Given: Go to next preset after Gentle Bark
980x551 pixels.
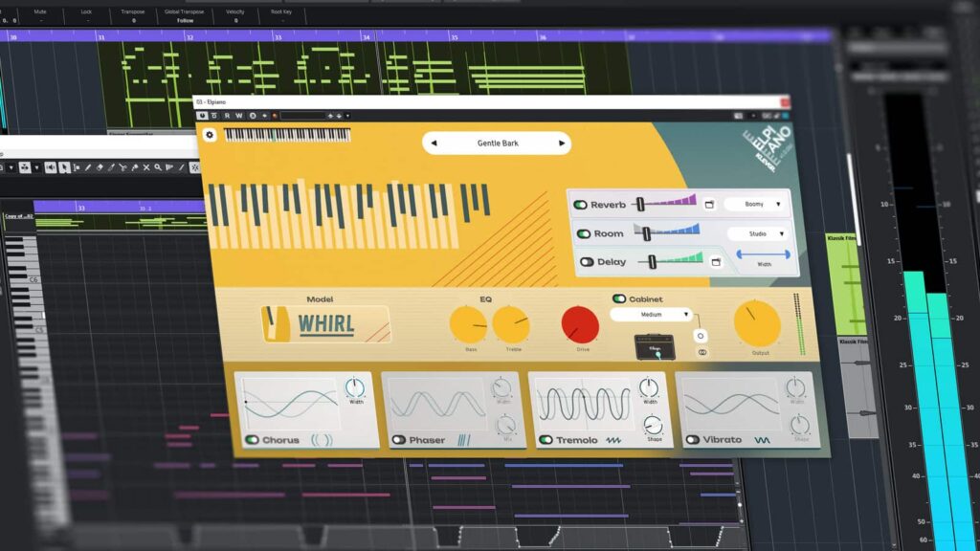Looking at the screenshot, I should click(x=562, y=143).
